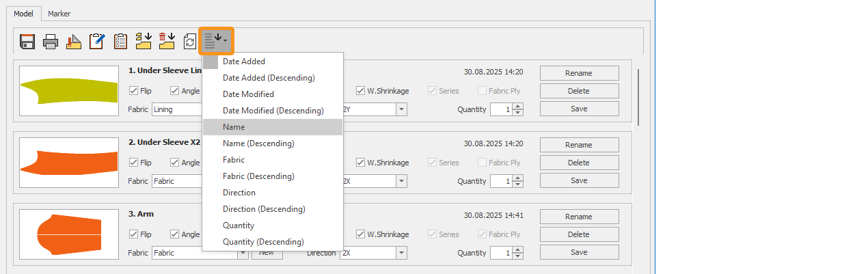868x274 pixels.
Task: Click the trash-to-folder delete icon
Action: [166, 42]
